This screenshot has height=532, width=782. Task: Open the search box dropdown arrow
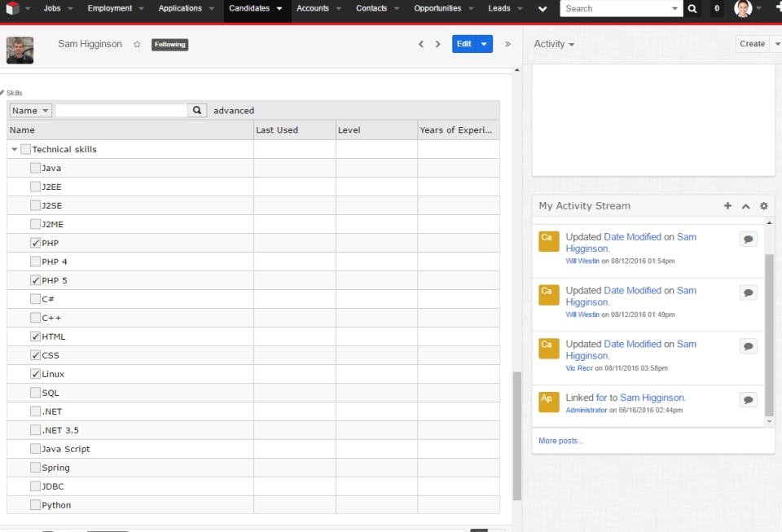(674, 8)
